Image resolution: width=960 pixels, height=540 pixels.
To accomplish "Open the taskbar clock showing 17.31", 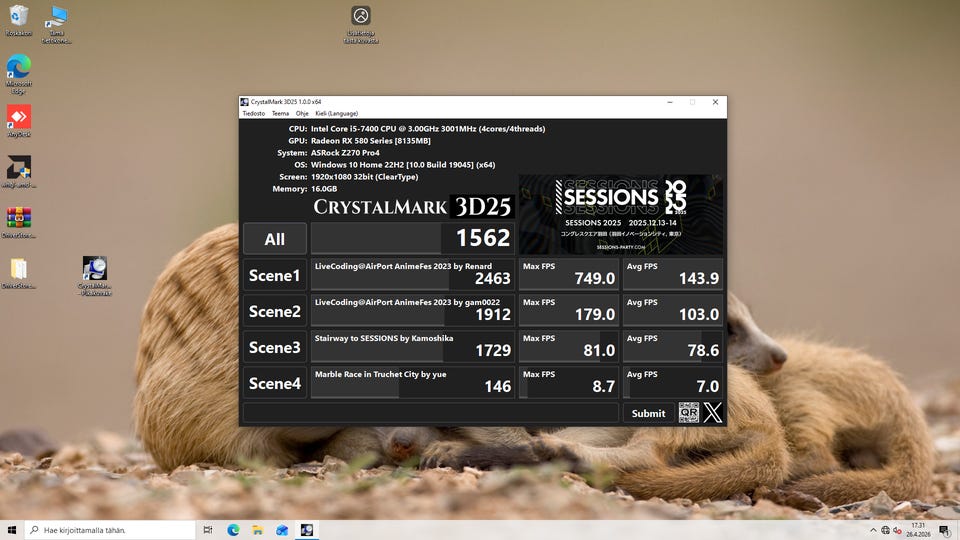I will click(x=918, y=530).
